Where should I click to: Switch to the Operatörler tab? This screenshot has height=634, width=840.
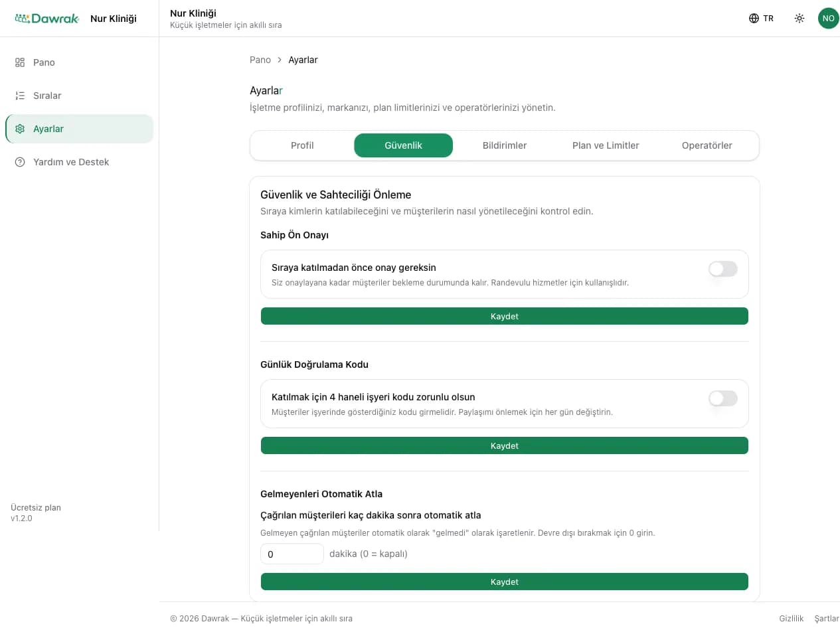707,145
